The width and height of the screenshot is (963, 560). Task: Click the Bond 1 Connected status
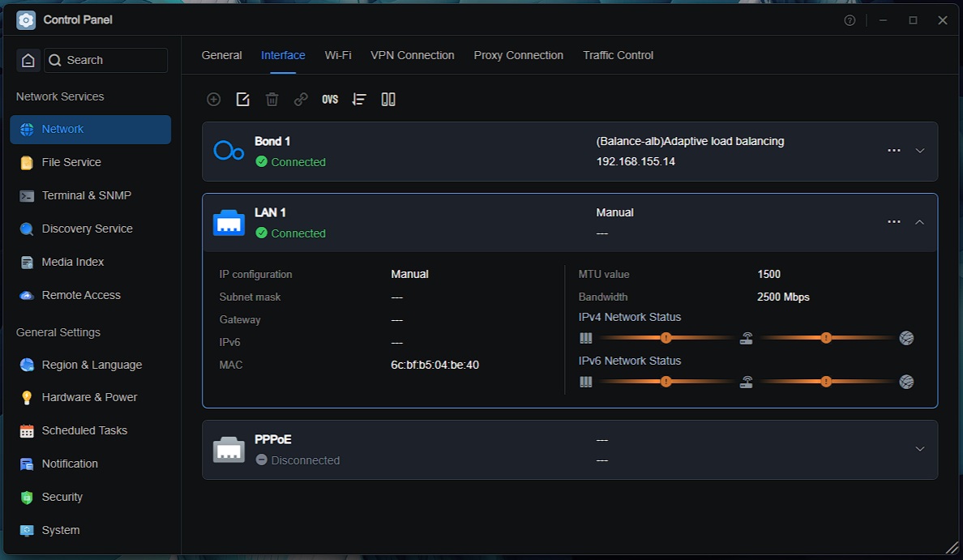pyautogui.click(x=290, y=162)
